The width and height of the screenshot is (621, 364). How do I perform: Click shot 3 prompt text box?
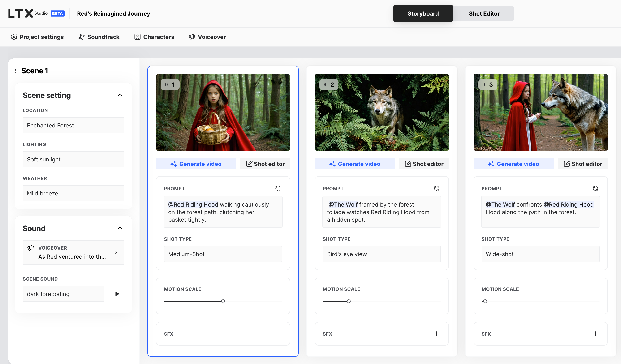click(540, 212)
